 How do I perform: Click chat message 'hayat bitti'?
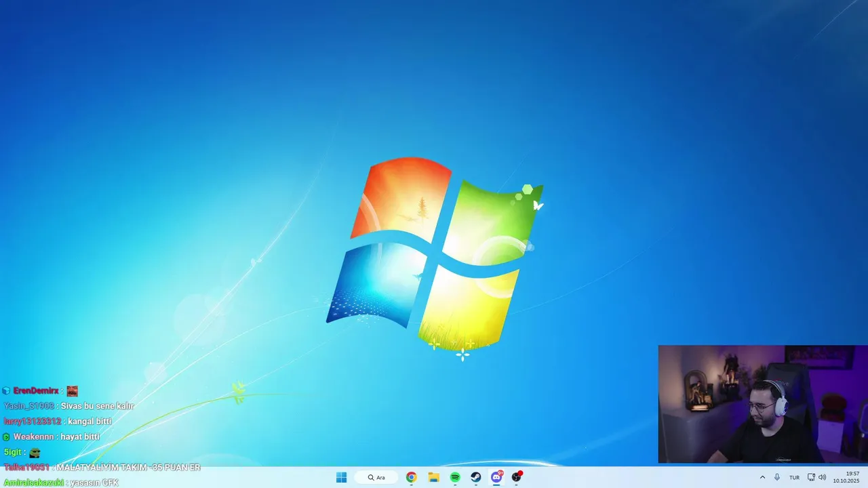(x=80, y=437)
